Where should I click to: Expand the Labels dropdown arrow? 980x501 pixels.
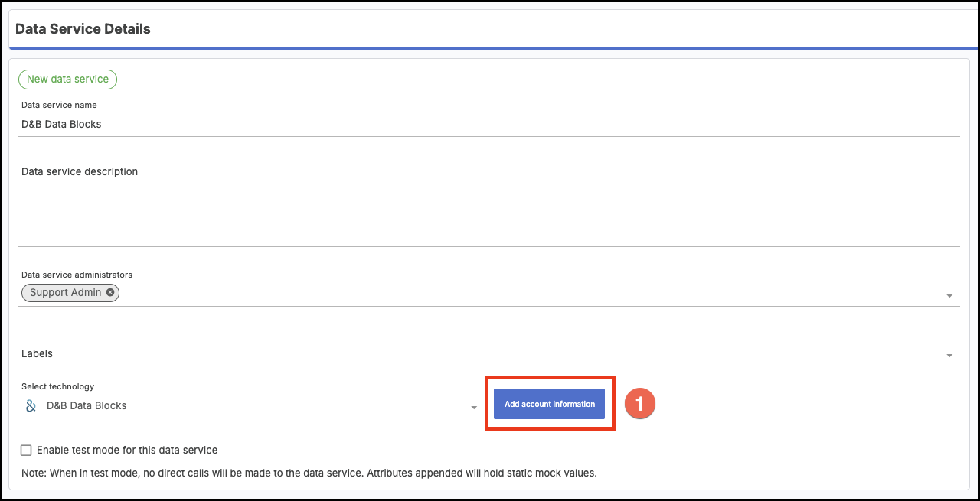point(949,356)
